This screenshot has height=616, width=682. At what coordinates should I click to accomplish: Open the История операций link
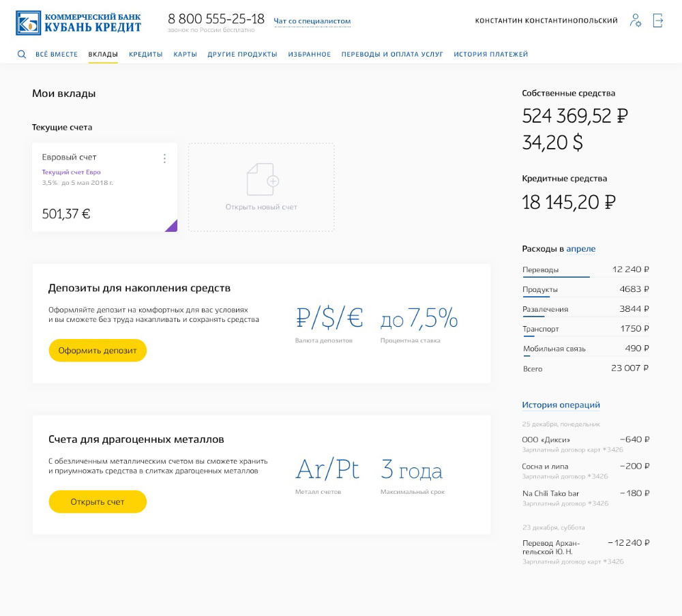(561, 405)
